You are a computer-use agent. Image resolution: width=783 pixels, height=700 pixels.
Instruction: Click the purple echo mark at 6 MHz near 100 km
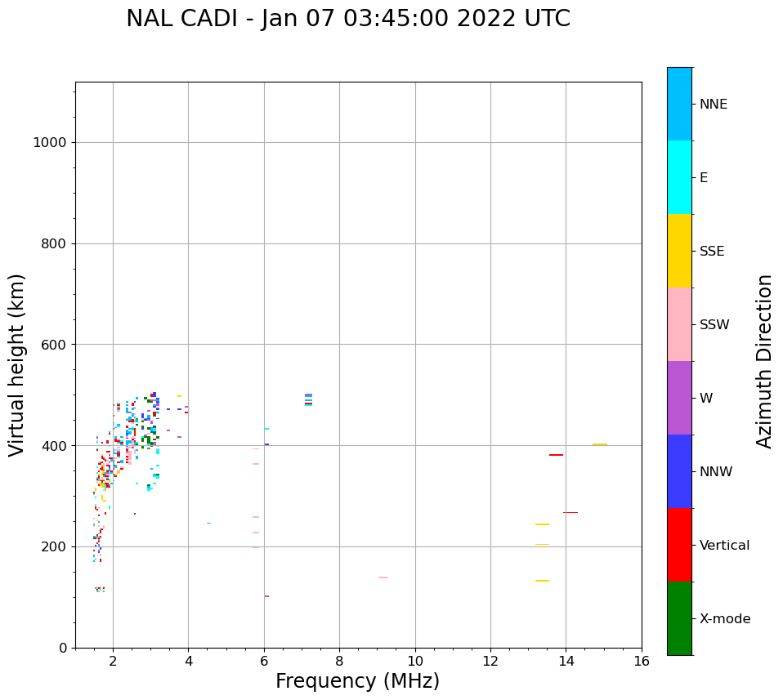coord(266,596)
